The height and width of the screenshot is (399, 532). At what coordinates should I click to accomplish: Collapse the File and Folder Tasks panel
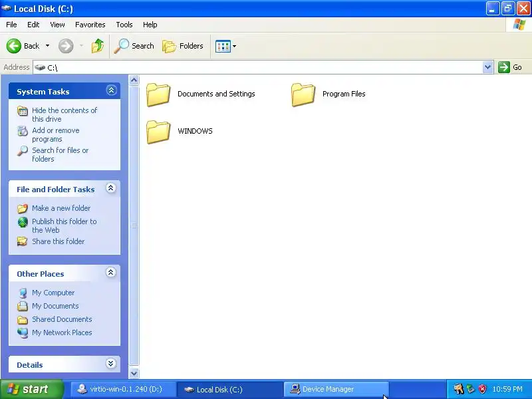point(110,188)
